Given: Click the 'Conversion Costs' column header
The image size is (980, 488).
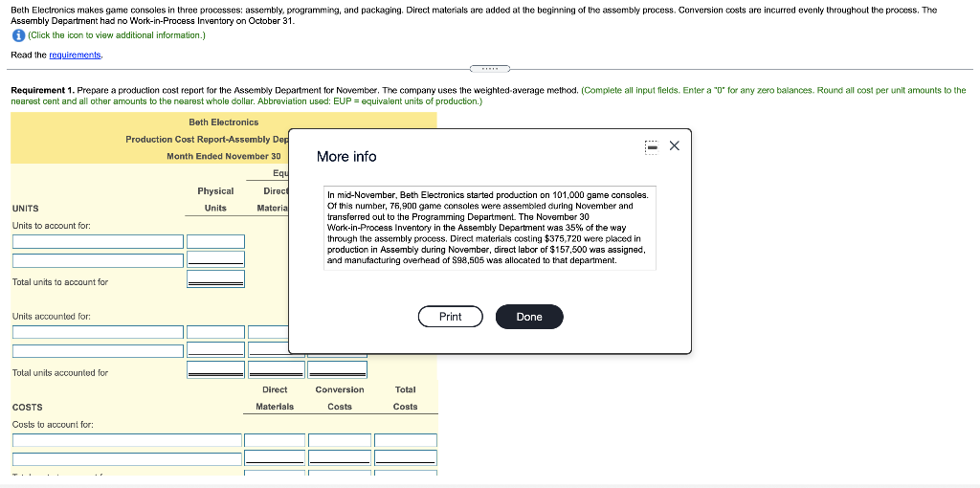Looking at the screenshot, I should (x=340, y=398).
